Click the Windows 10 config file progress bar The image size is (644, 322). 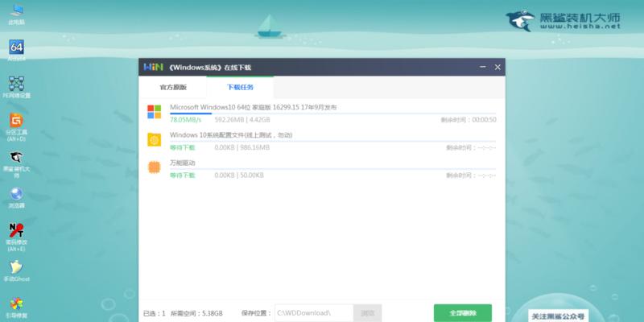(x=332, y=141)
